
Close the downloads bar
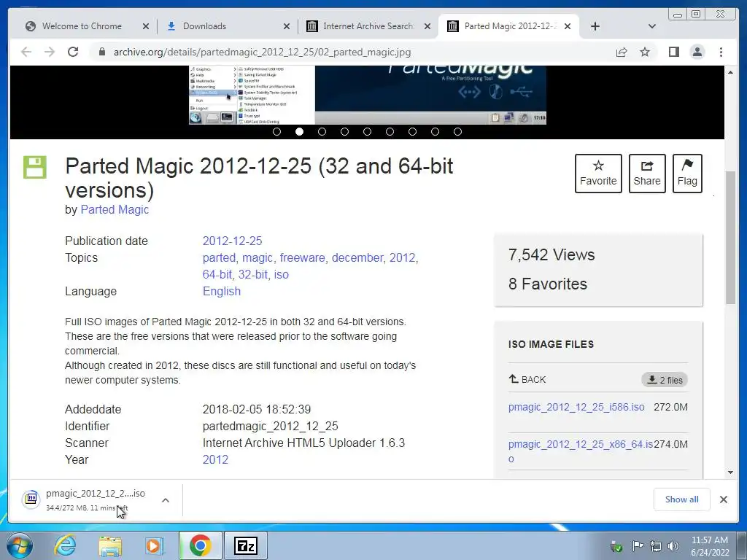[x=723, y=499]
